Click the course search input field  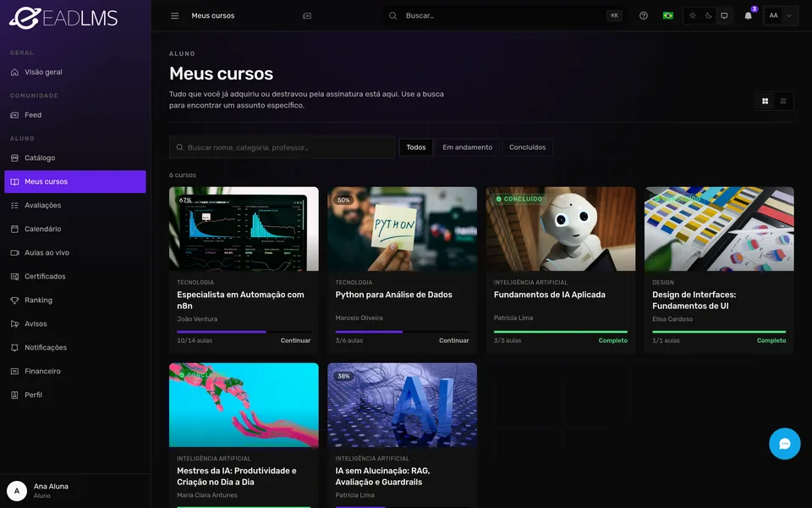(x=282, y=147)
